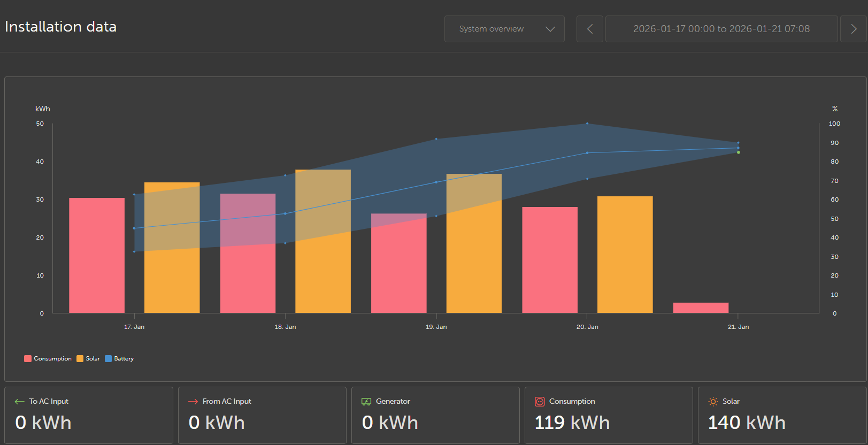Click the 18. Jan axis label
The width and height of the screenshot is (868, 445).
(285, 327)
